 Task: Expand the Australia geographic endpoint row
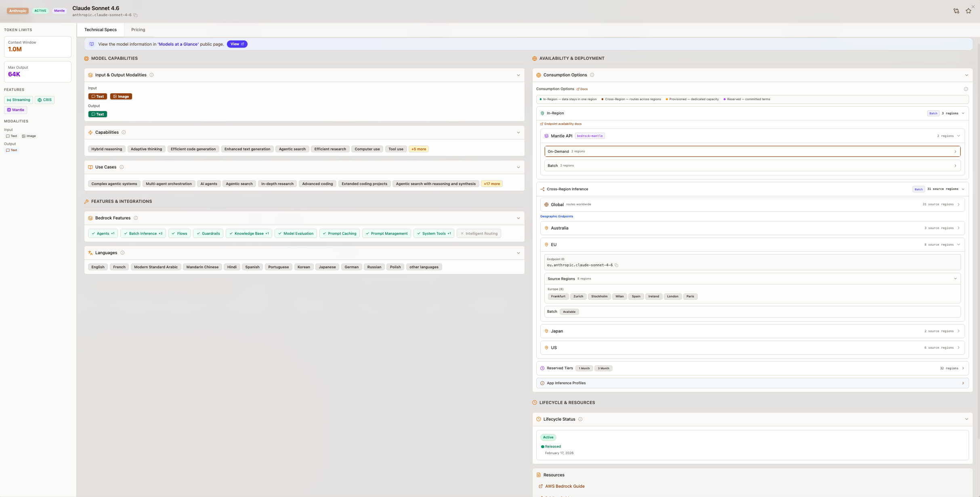click(752, 228)
